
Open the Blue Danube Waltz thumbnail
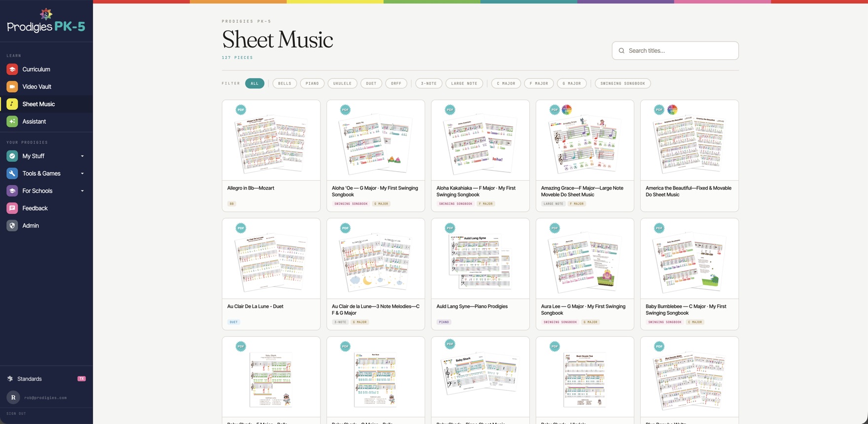pos(689,378)
